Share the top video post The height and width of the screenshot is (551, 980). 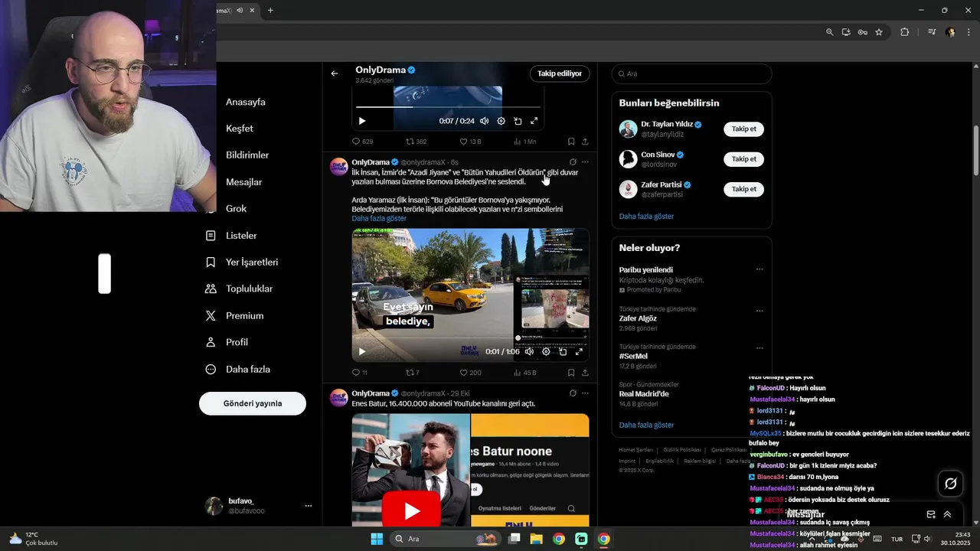click(585, 142)
